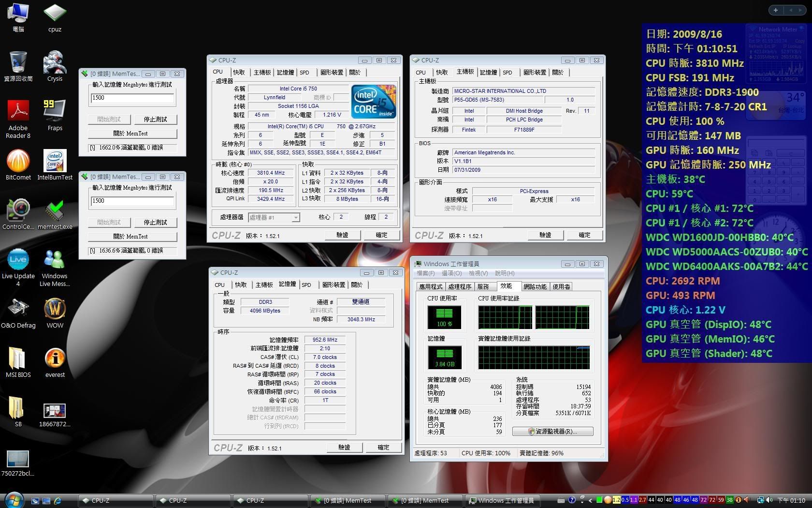Open SPD tab in top-left CPU-Z window
Viewport: 812px width, 508px height.
304,73
